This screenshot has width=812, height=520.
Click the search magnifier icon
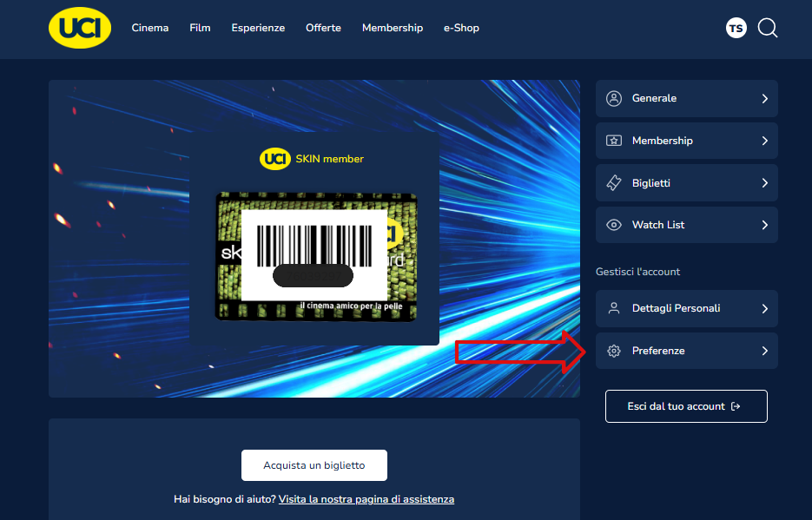tap(768, 28)
